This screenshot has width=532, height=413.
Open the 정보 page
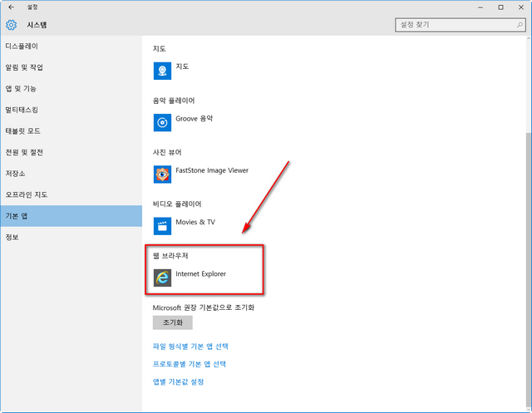[71, 237]
